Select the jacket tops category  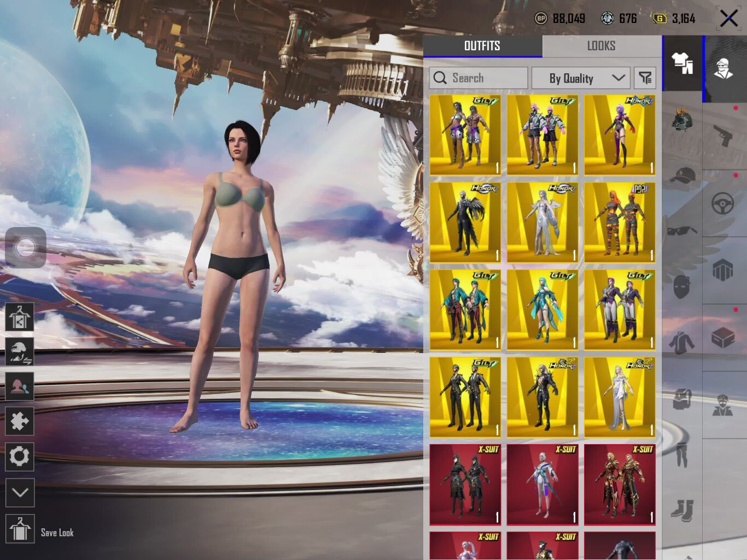682,343
